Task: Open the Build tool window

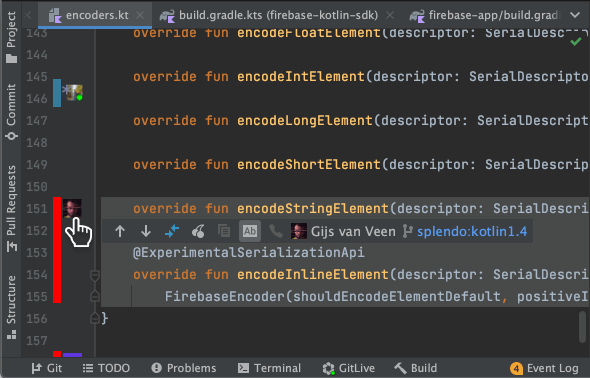Action: (415, 368)
